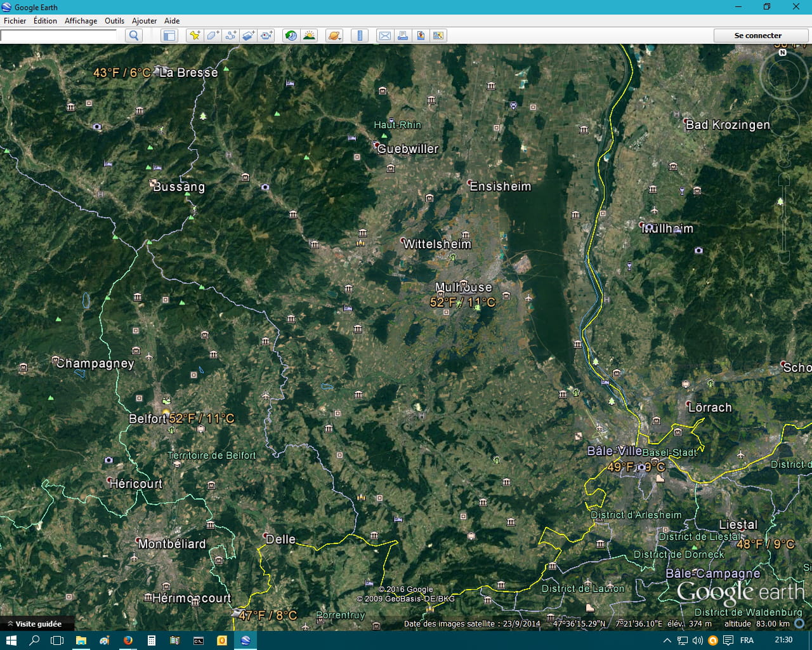Click the Bâle-Ville label
Image resolution: width=812 pixels, height=650 pixels.
point(614,451)
